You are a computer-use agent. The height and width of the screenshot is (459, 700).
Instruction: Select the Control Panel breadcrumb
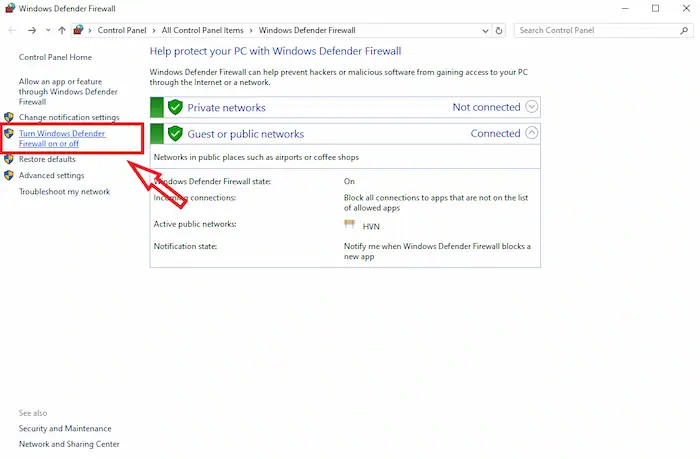click(122, 30)
